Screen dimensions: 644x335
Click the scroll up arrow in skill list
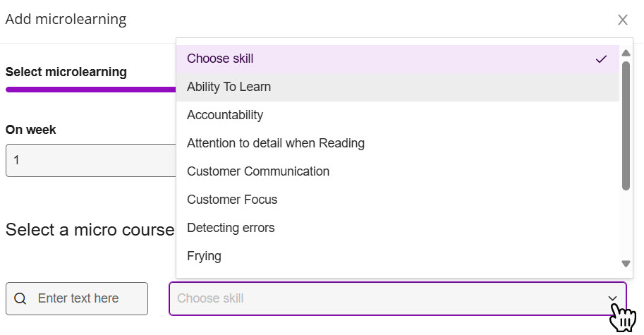[x=626, y=53]
